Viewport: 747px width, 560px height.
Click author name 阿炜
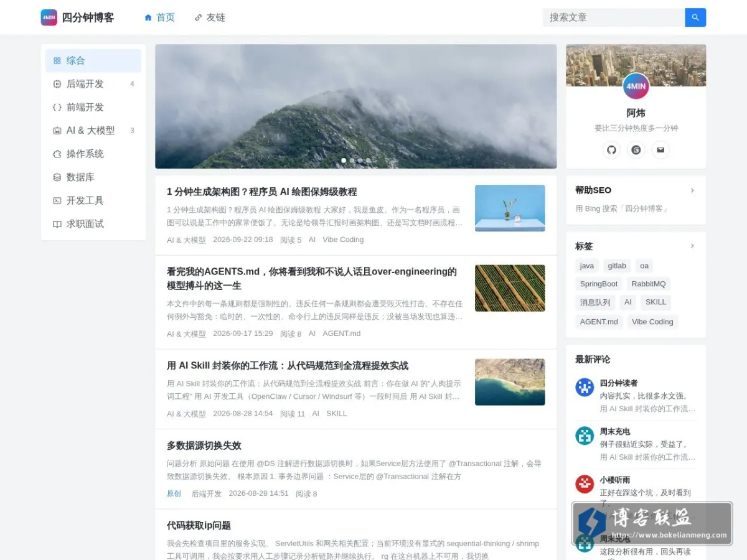click(x=636, y=113)
